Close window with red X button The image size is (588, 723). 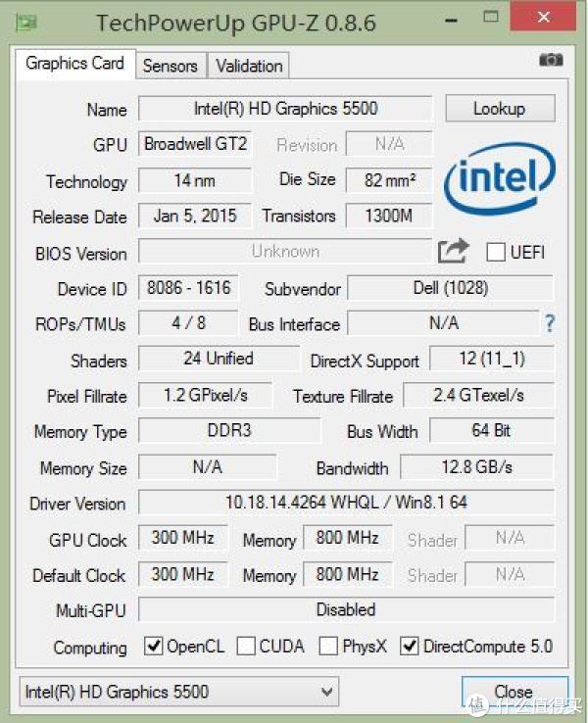coord(543,17)
